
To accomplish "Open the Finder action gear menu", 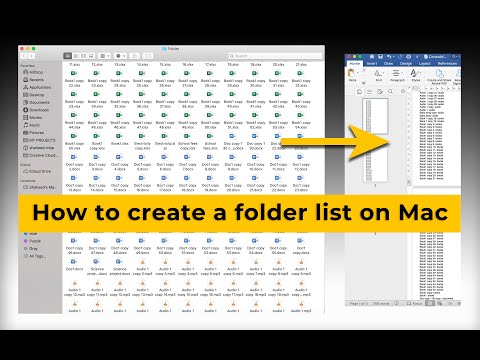I will 120,56.
